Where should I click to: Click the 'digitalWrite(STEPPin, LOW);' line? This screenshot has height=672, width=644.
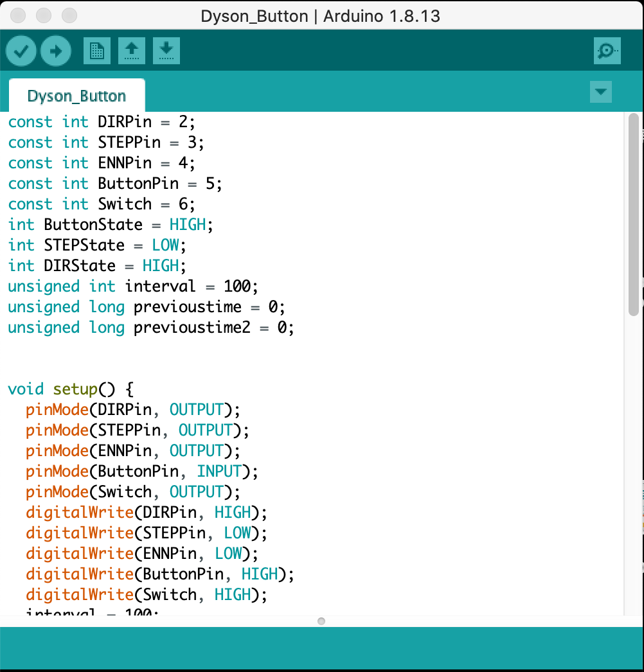pyautogui.click(x=146, y=533)
